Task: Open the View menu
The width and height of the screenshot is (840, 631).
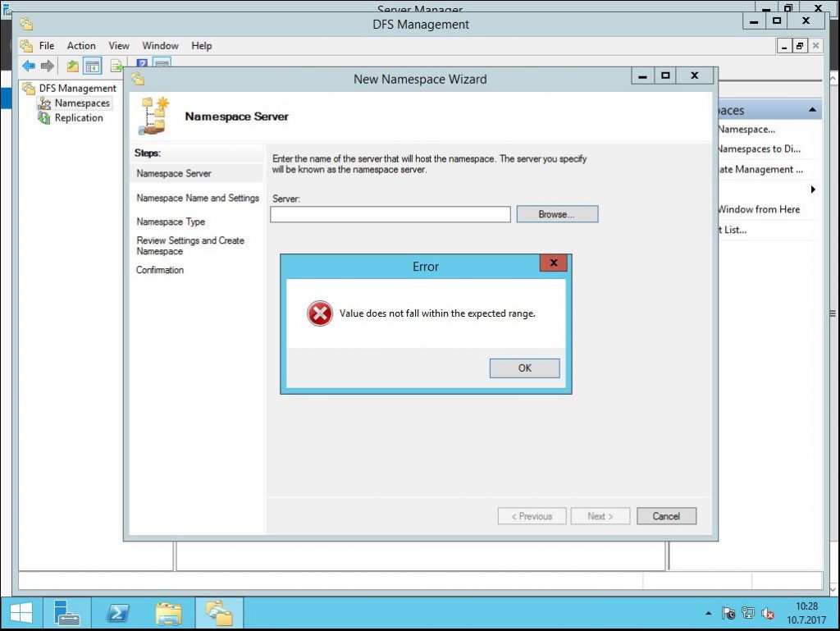Action: (119, 46)
